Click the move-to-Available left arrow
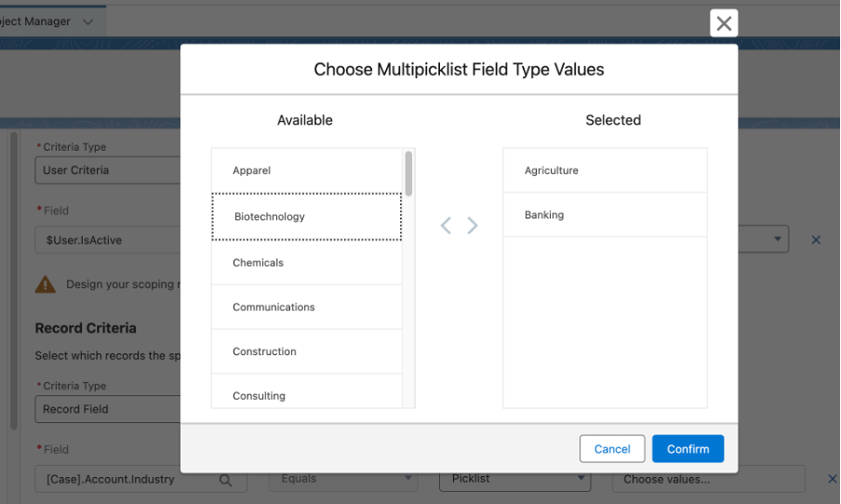841x504 pixels. click(446, 226)
